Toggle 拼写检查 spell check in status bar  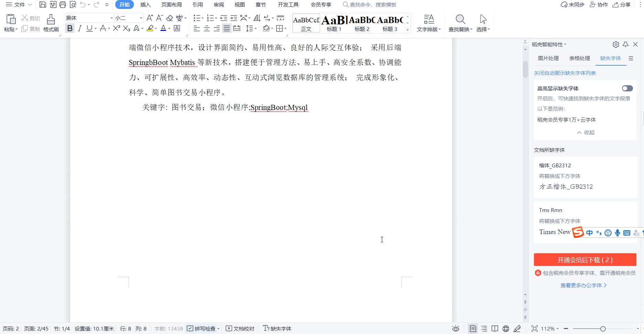[202, 329]
